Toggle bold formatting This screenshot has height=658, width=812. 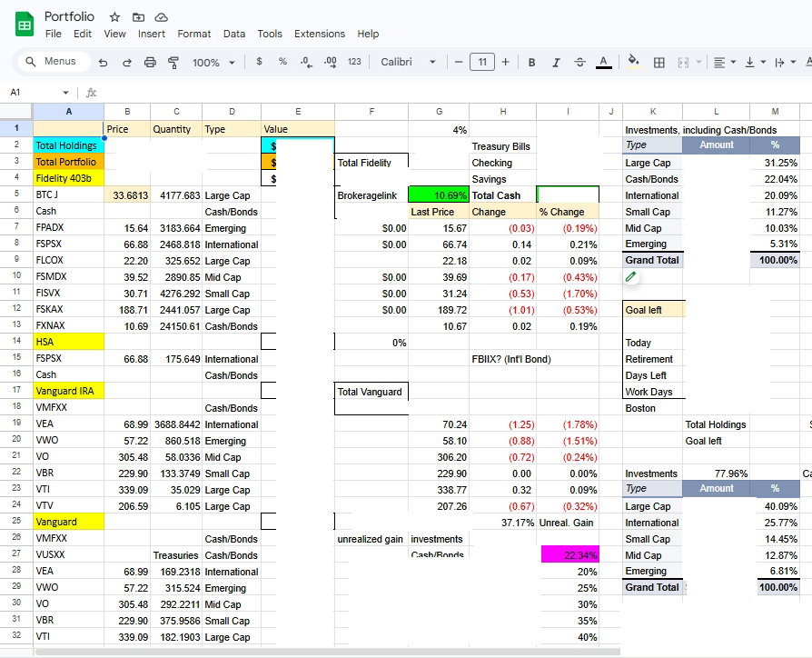click(x=531, y=63)
